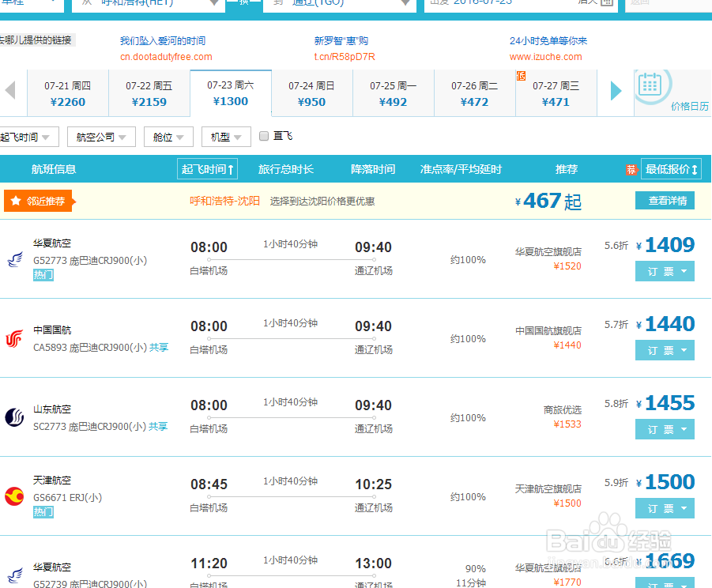
Task: Open ad link cn.dootadutyfree.com
Action: coord(166,57)
